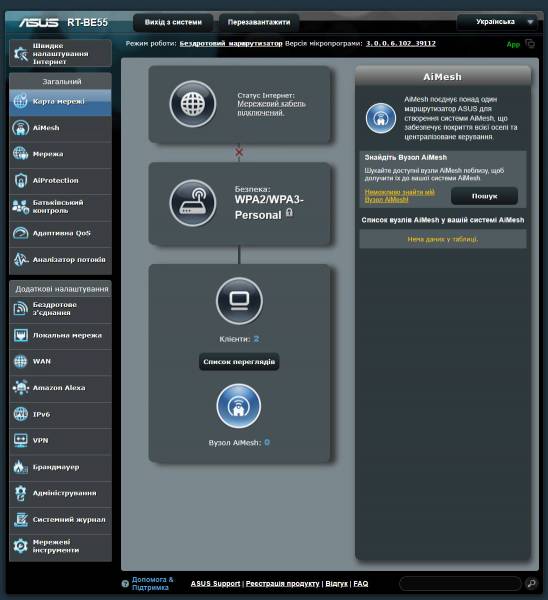Screen dimensions: 548x600
Task: Click Локальна мережа sidebar icon
Action: (21, 335)
